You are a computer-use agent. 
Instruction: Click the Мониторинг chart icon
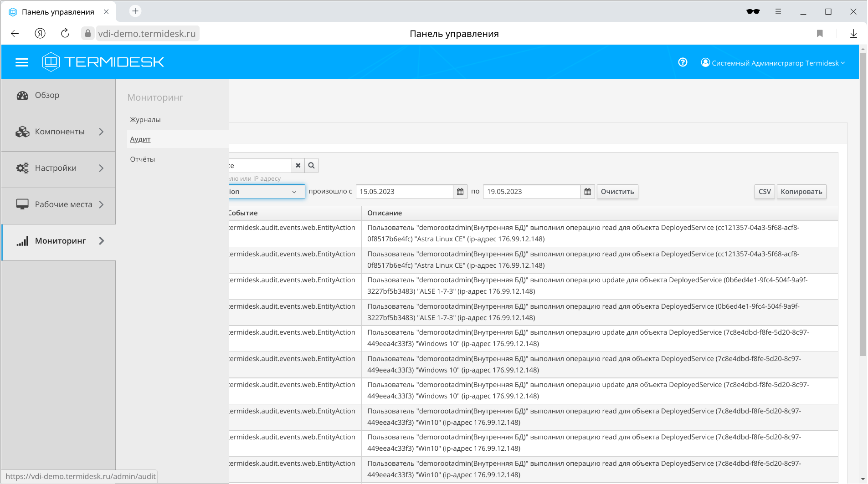(x=22, y=241)
